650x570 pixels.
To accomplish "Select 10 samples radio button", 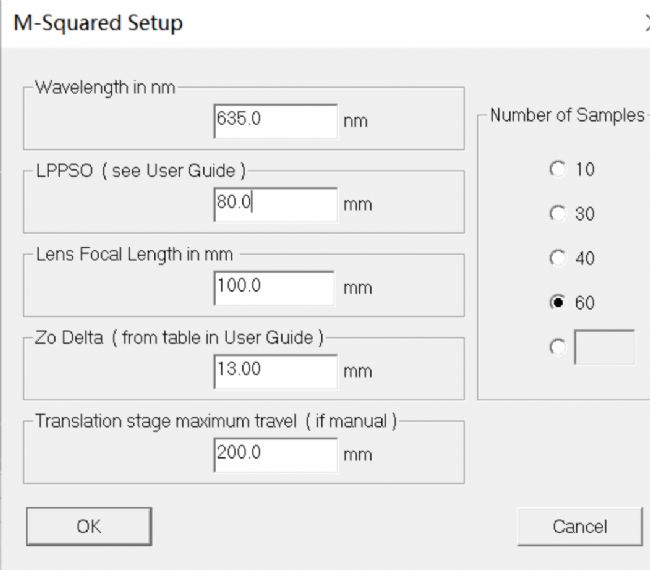I will click(558, 170).
